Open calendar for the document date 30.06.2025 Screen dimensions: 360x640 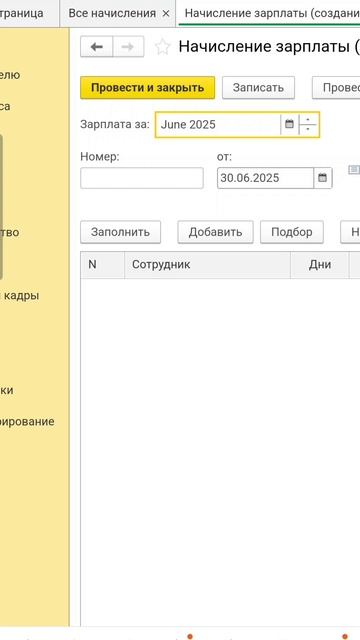[x=322, y=178]
